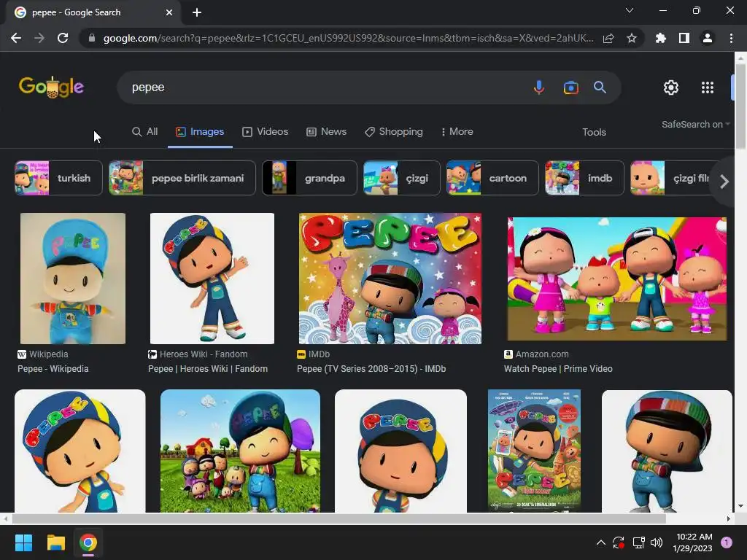Click the browser address bar URL

point(348,38)
